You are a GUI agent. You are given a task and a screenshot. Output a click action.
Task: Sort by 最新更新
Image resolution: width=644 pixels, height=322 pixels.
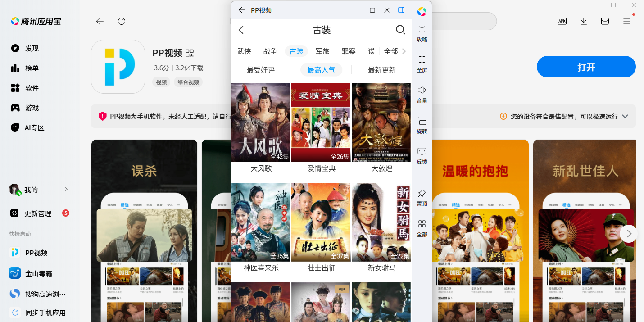pyautogui.click(x=382, y=70)
